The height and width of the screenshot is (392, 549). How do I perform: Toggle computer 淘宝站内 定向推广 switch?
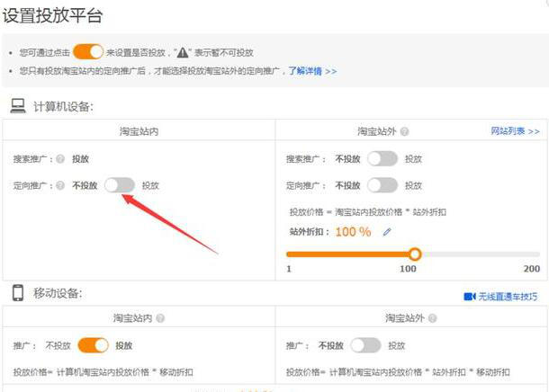click(x=120, y=185)
